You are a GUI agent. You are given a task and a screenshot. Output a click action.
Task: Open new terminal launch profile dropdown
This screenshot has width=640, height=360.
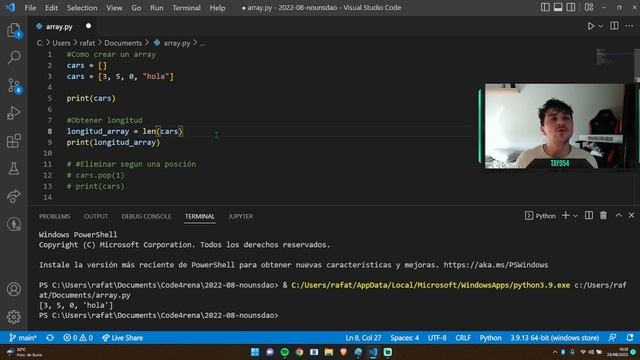575,216
